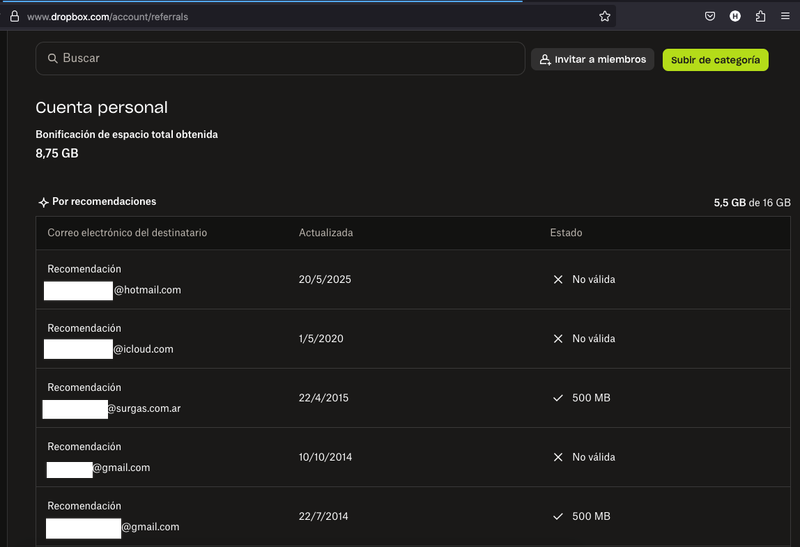Click the site security padlock icon
The image size is (800, 547).
click(14, 17)
